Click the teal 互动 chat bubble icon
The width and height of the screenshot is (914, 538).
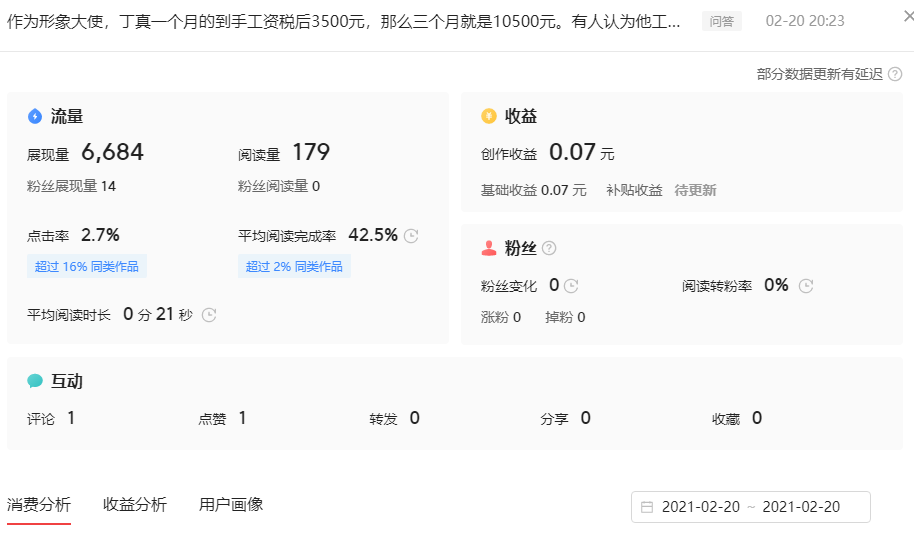pyautogui.click(x=35, y=381)
